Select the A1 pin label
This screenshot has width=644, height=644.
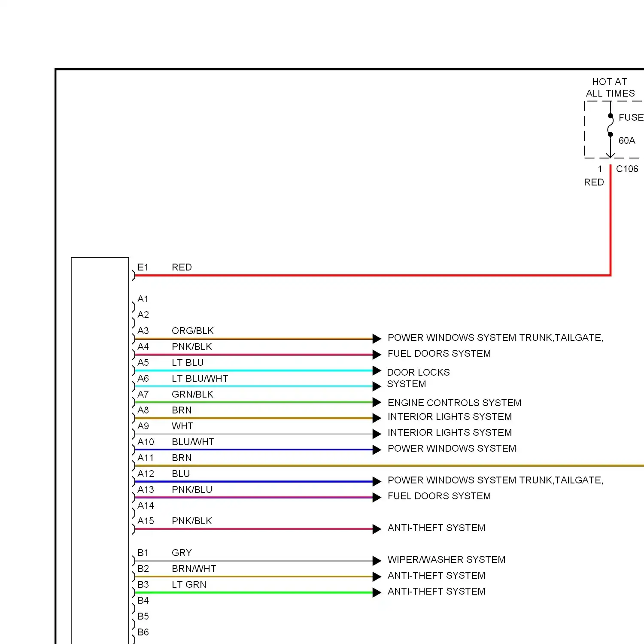[x=143, y=299]
